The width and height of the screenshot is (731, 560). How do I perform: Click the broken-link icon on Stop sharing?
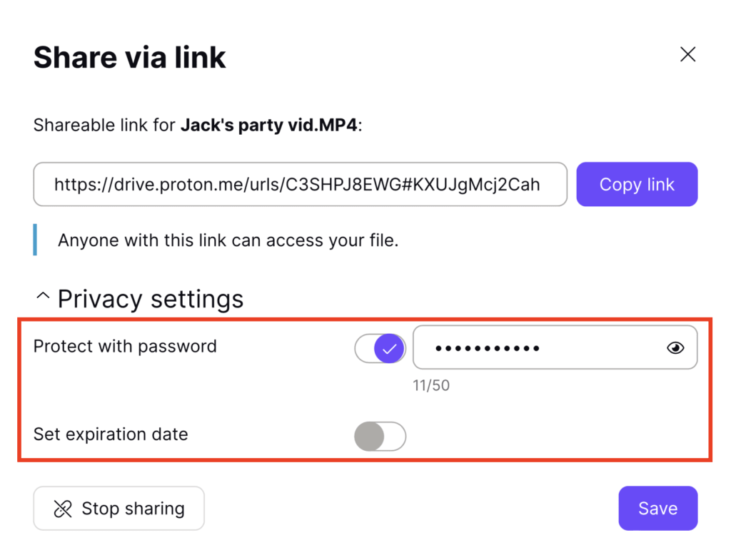[x=64, y=508]
